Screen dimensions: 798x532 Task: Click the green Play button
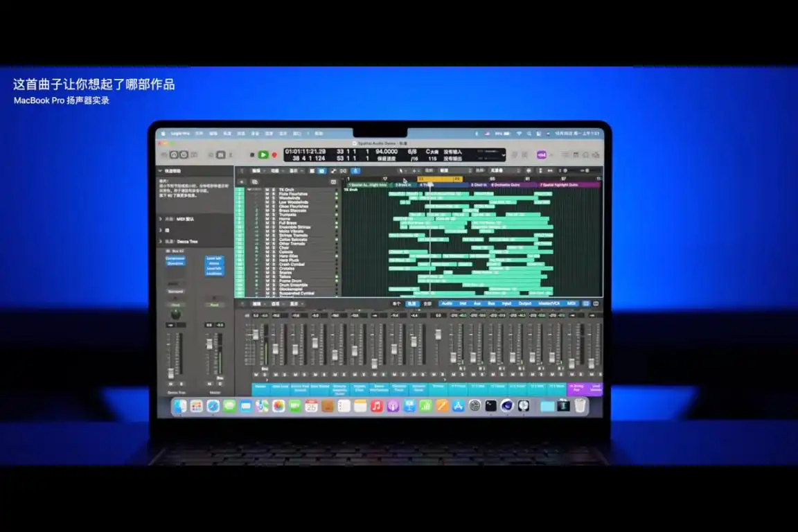coord(263,154)
